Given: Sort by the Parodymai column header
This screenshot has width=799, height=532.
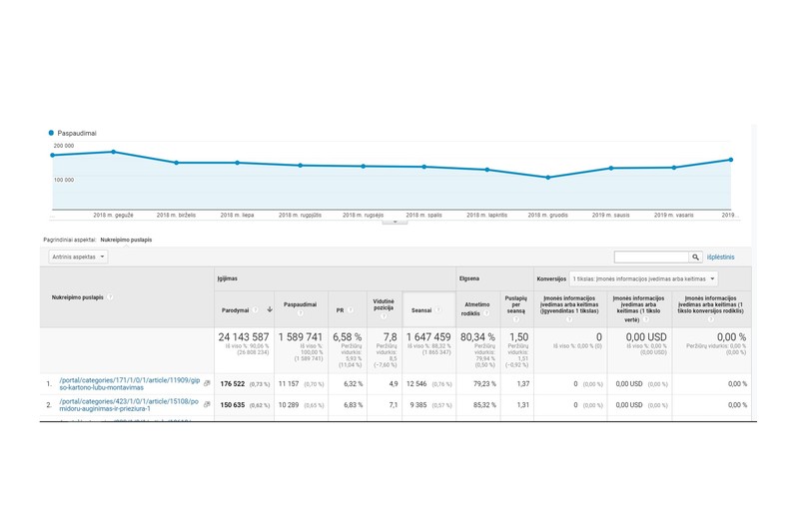Looking at the screenshot, I should 235,310.
